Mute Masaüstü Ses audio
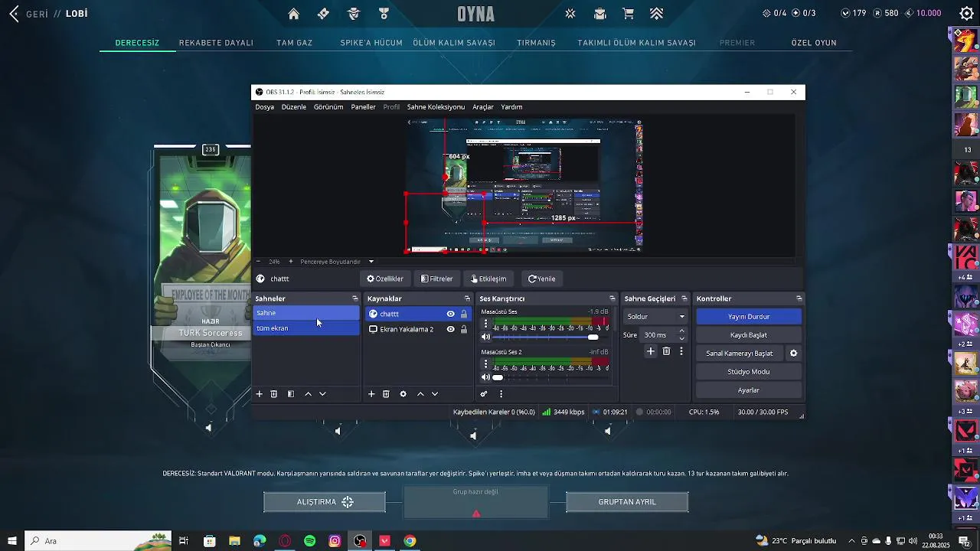 [485, 337]
